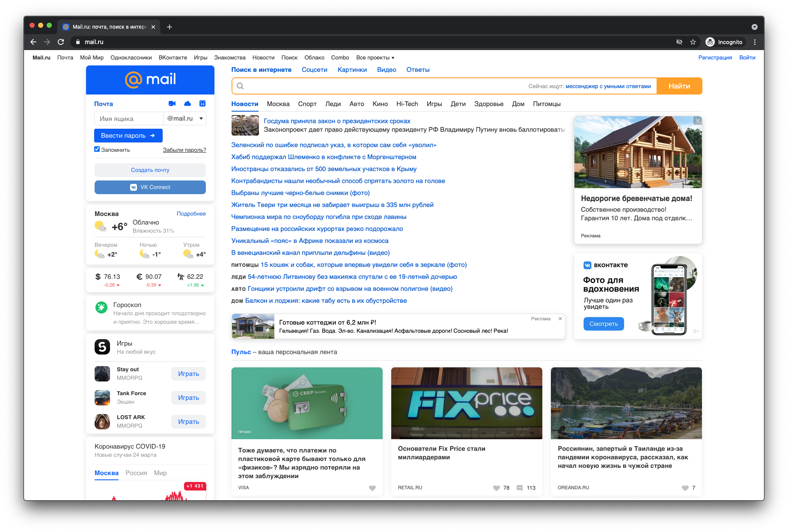Click the Найти search button
This screenshot has height=532, width=788.
[679, 86]
